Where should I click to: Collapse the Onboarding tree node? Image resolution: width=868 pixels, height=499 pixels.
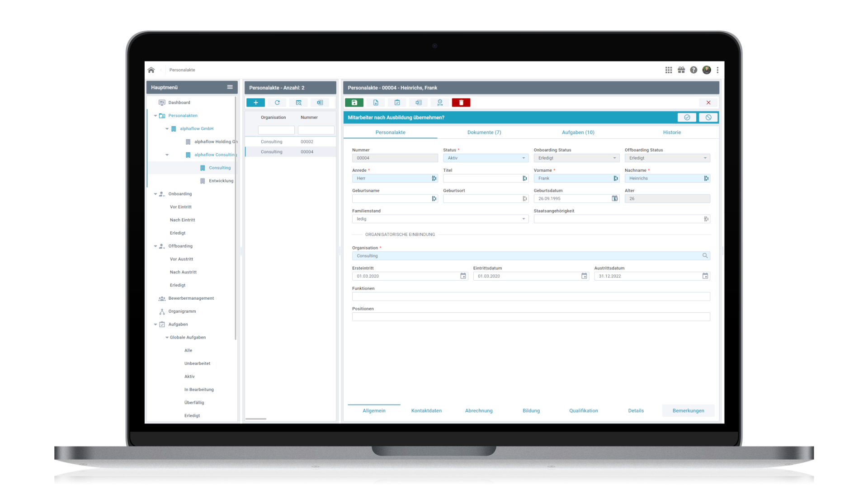point(156,194)
